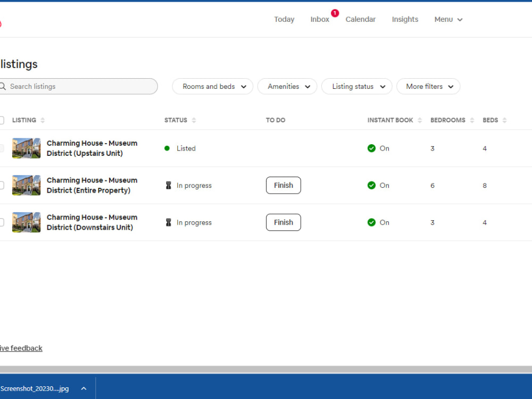This screenshot has height=399, width=532.
Task: Click the Downstairs Unit hourglass status icon
Action: 168,222
